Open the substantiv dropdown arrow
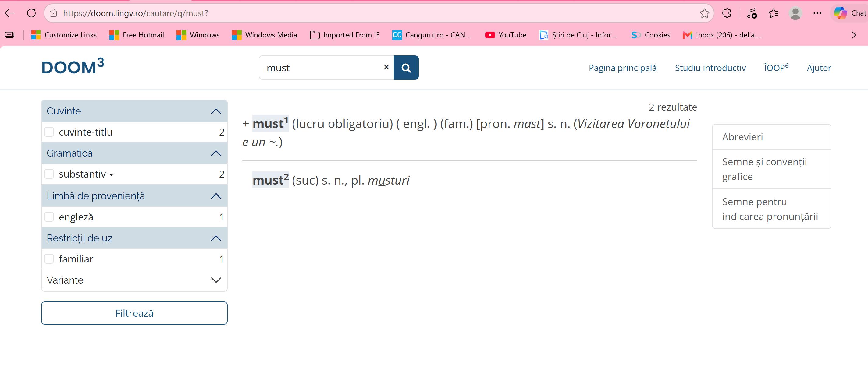The height and width of the screenshot is (391, 868). (x=112, y=175)
